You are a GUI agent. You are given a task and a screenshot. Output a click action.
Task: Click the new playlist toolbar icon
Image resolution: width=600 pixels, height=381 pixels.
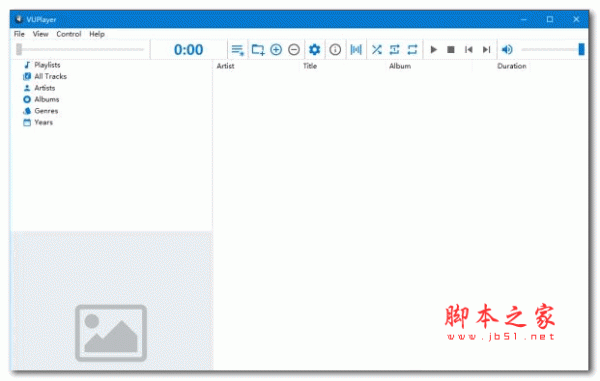pyautogui.click(x=238, y=50)
